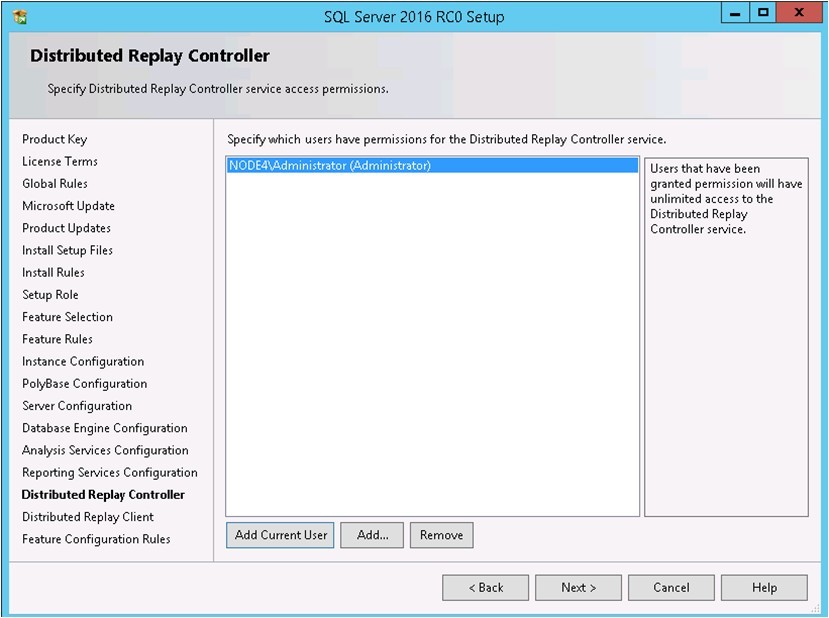Select License Terms step in sidebar
The height and width of the screenshot is (618, 829).
coord(60,161)
